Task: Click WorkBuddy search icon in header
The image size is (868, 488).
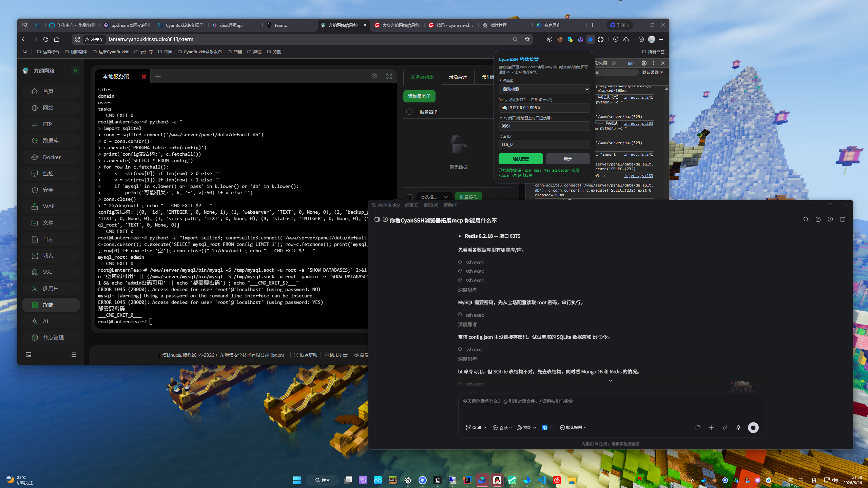Action: pos(806,219)
